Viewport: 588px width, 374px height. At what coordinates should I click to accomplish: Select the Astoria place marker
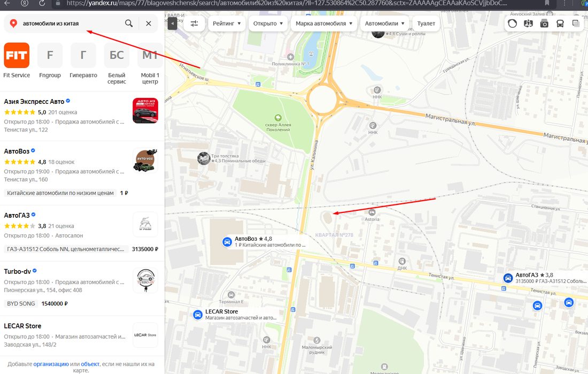point(372,212)
